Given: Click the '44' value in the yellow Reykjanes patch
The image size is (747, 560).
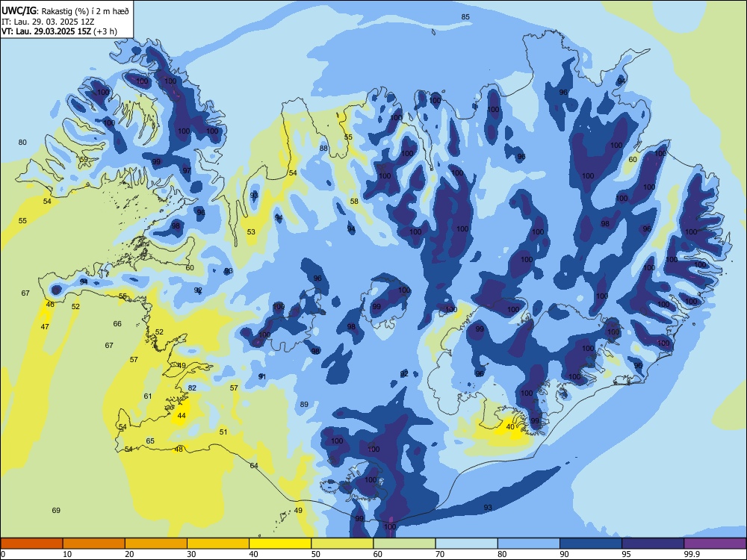Looking at the screenshot, I should (182, 415).
